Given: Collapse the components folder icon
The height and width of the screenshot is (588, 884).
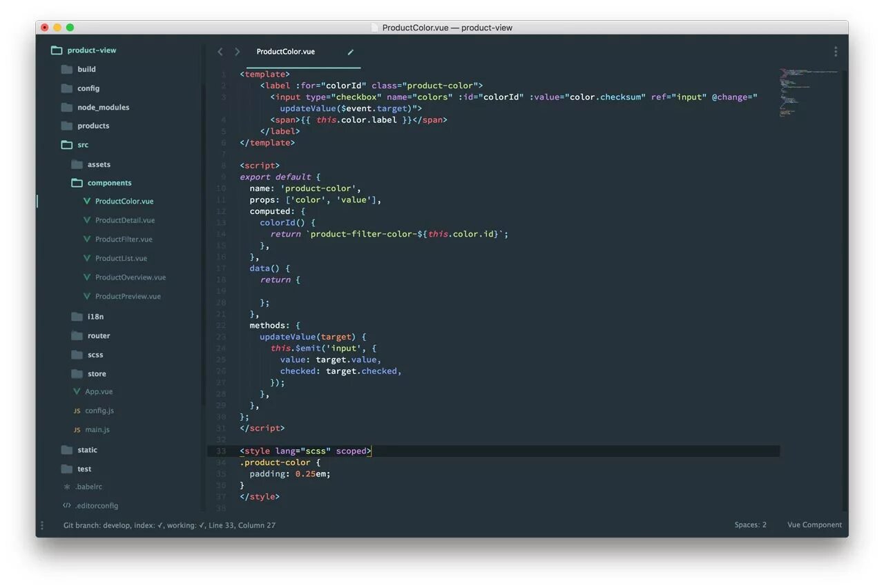Looking at the screenshot, I should [x=77, y=183].
